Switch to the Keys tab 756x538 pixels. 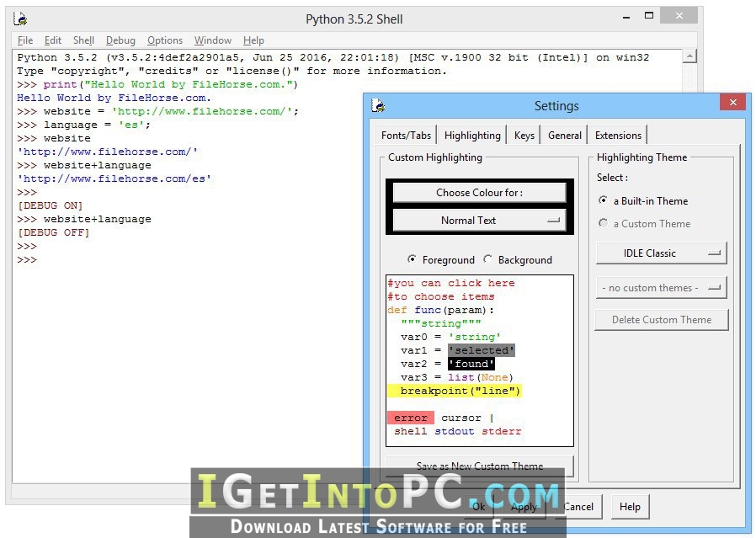point(524,136)
